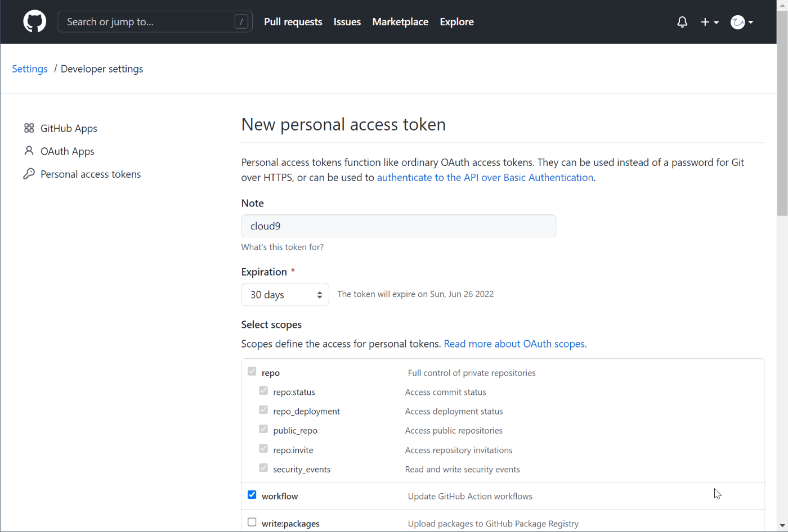This screenshot has width=788, height=532.
Task: Toggle the repo:status checkbox
Action: pyautogui.click(x=263, y=390)
